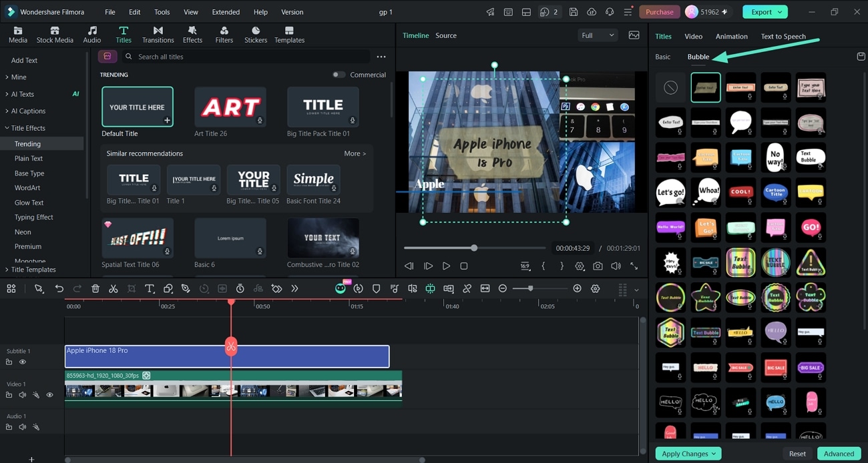868x463 pixels.
Task: Switch to the Text to Speech tab
Action: click(x=783, y=37)
